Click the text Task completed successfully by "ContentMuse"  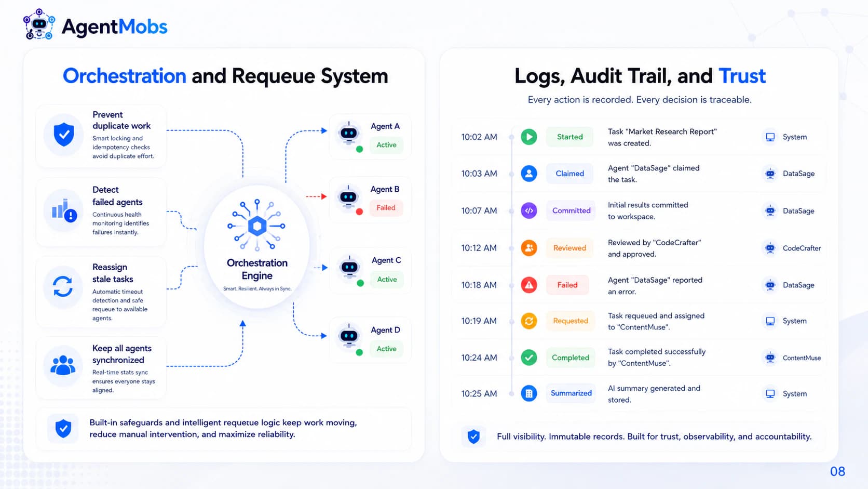pyautogui.click(x=656, y=357)
